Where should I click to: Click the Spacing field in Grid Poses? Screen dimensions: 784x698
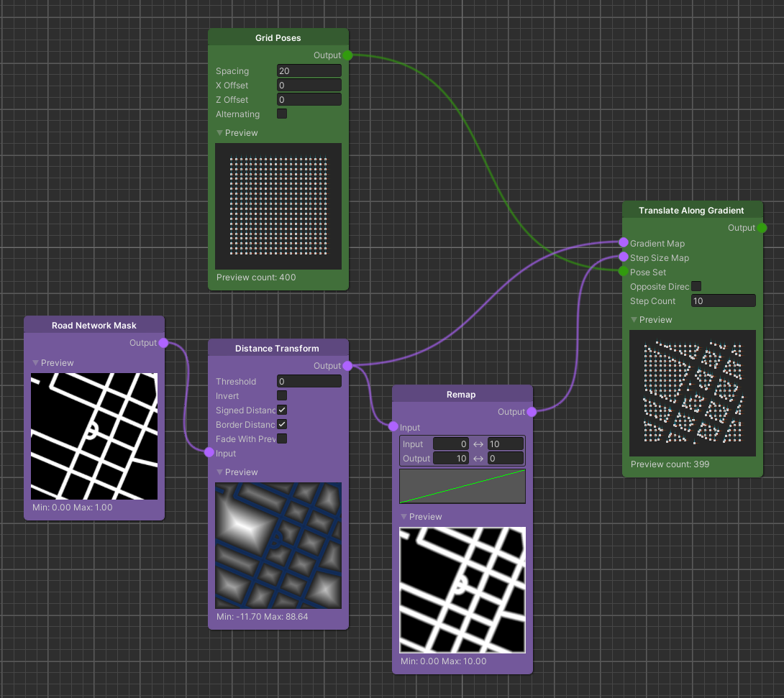pos(309,70)
